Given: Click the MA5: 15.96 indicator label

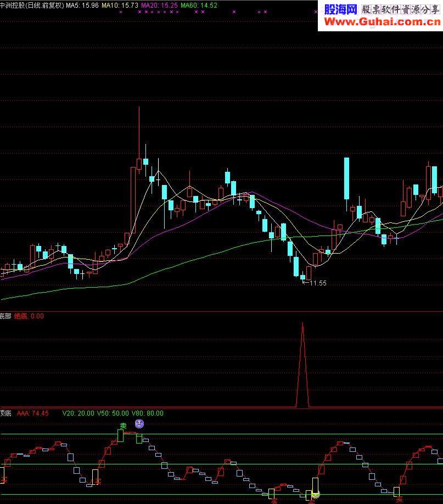Looking at the screenshot, I should coord(82,5).
